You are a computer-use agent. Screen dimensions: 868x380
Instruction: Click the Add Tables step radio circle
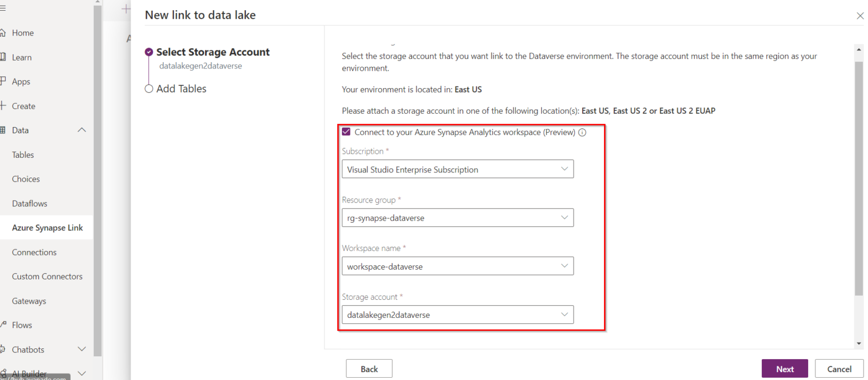click(149, 88)
